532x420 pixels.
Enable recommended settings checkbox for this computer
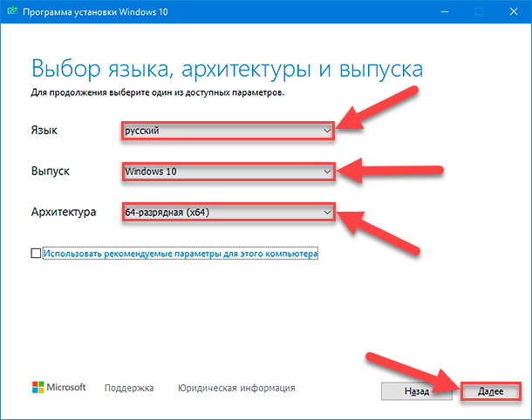[36, 254]
